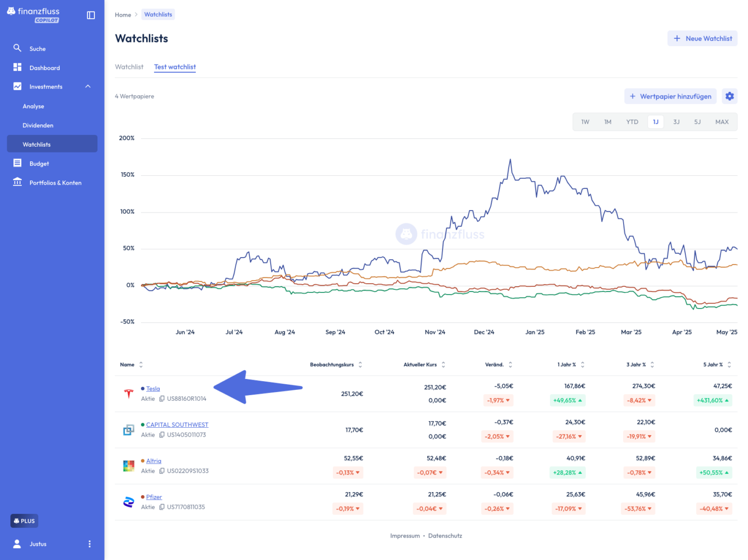This screenshot has width=748, height=560.
Task: Copy Pfizer ISIN US7170811035 icon
Action: (x=162, y=507)
